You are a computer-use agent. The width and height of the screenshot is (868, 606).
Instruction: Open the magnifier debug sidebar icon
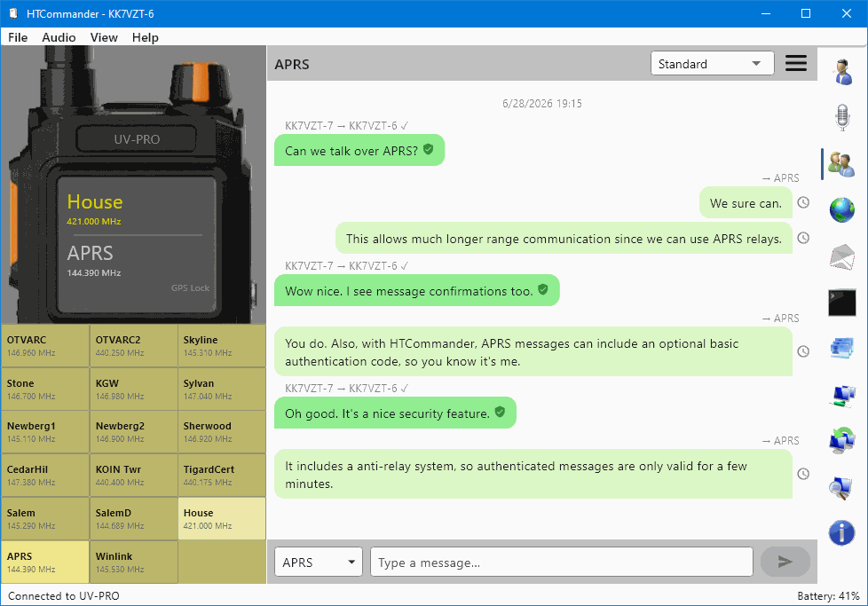(842, 487)
